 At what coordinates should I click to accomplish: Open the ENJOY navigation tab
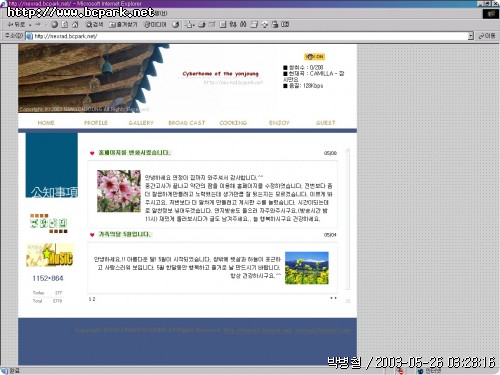pos(279,123)
